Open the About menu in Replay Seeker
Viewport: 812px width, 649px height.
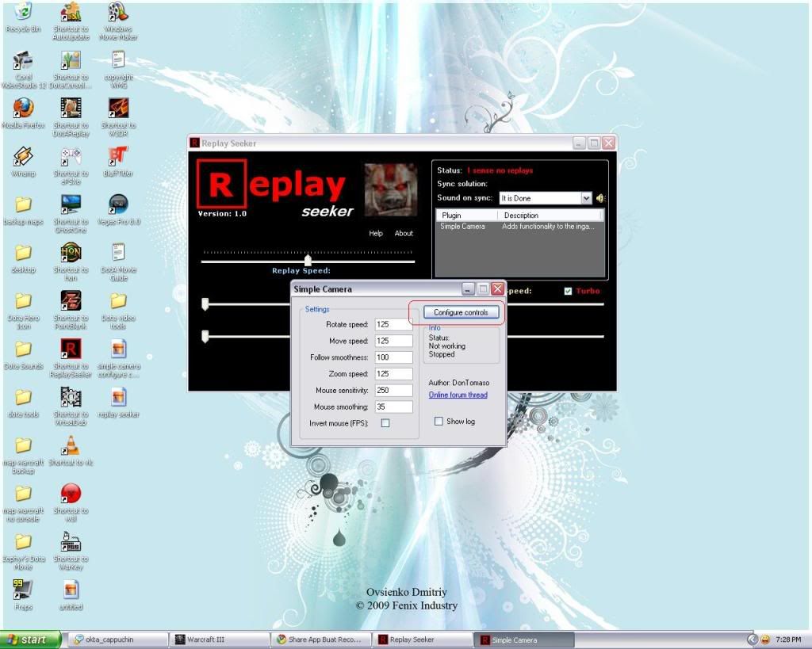(x=404, y=234)
